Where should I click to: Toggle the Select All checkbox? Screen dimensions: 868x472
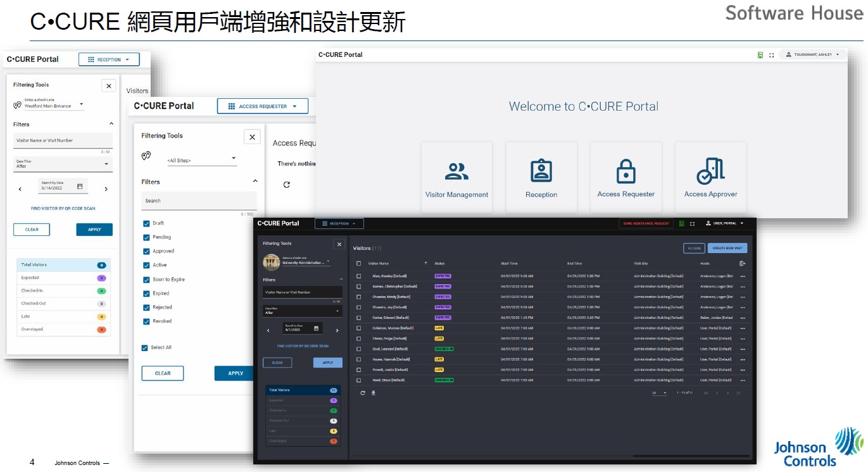(x=145, y=347)
